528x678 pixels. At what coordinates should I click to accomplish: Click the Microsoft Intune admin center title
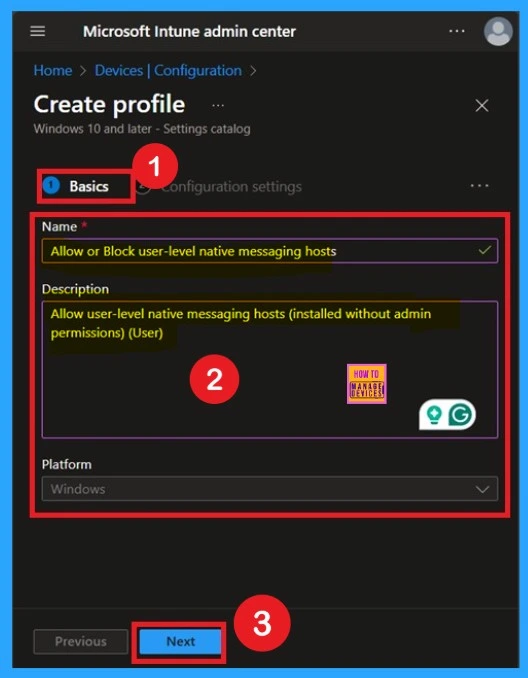click(x=189, y=31)
